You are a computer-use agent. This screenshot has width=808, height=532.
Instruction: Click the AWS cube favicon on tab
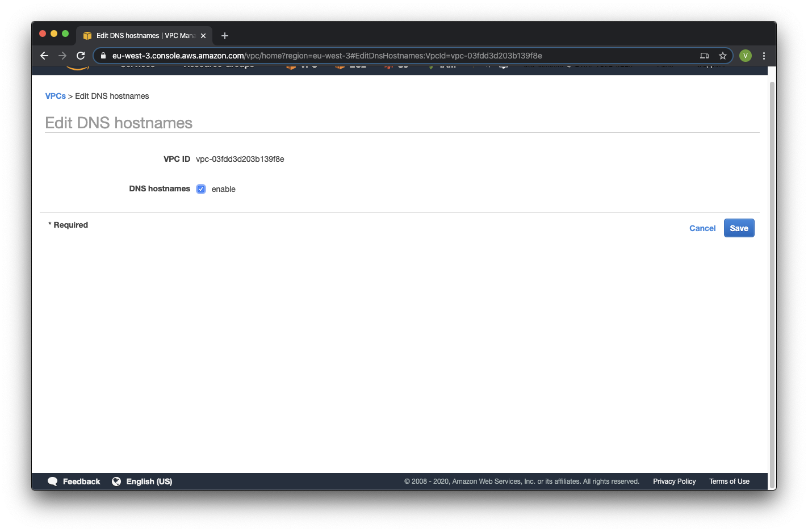pos(87,36)
